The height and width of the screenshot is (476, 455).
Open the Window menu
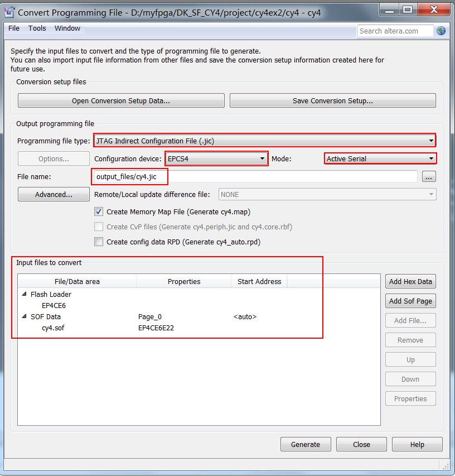(x=67, y=28)
